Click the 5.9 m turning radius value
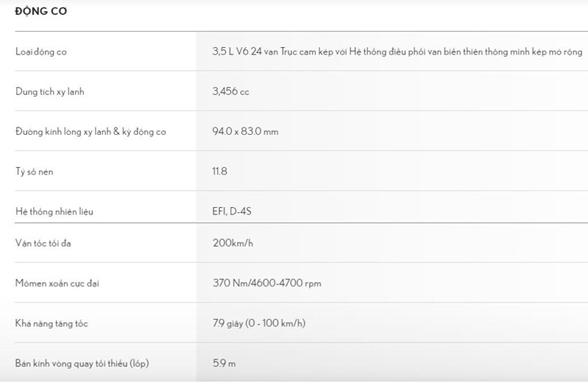The width and height of the screenshot is (588, 389). pyautogui.click(x=224, y=363)
